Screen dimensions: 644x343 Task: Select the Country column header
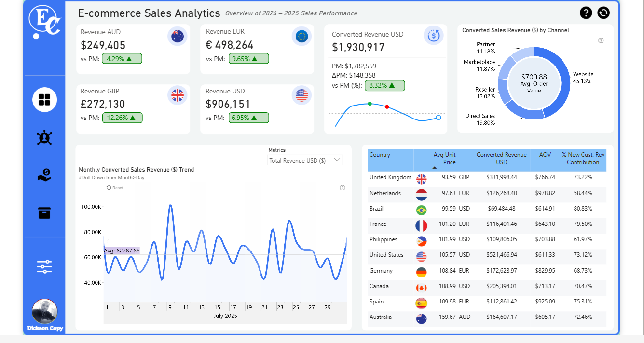[x=380, y=155]
